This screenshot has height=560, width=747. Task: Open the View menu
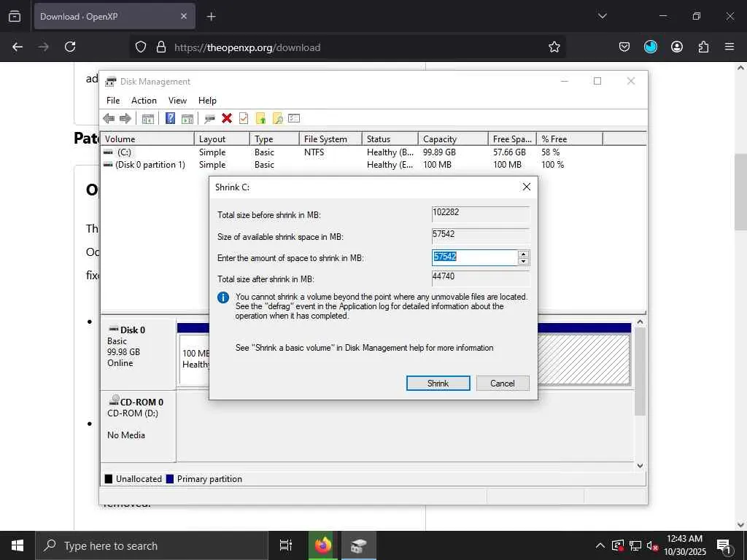click(177, 101)
